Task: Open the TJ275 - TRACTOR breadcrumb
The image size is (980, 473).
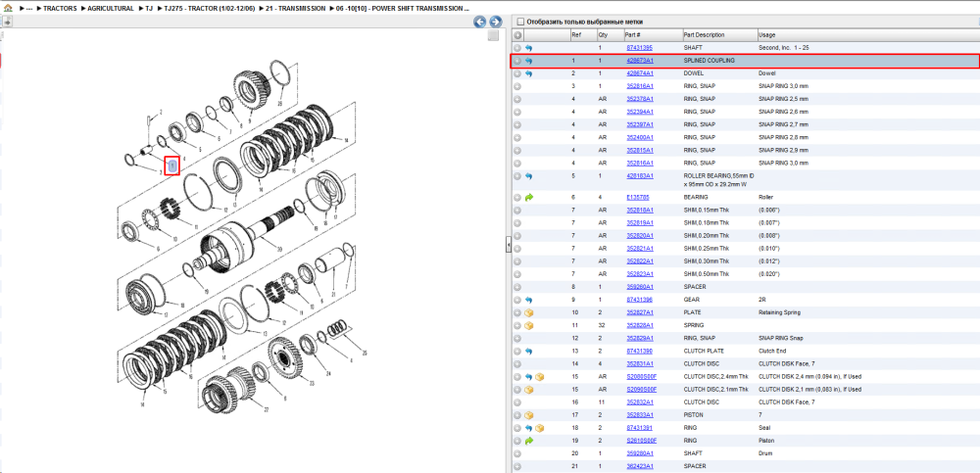Action: click(209, 9)
